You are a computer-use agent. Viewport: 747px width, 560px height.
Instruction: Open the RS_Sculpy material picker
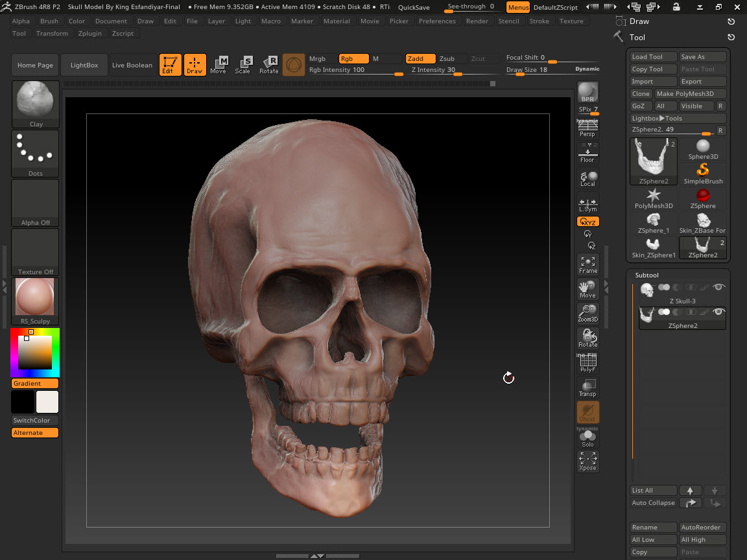[35, 301]
